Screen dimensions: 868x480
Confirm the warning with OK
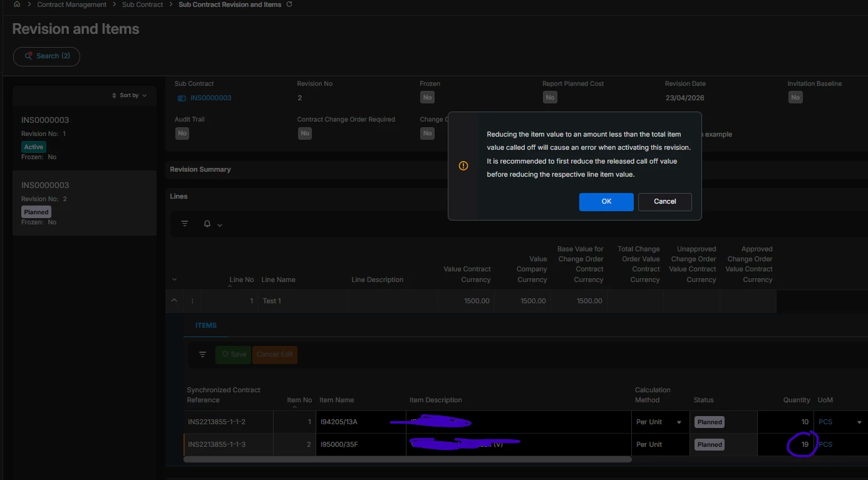(x=606, y=202)
